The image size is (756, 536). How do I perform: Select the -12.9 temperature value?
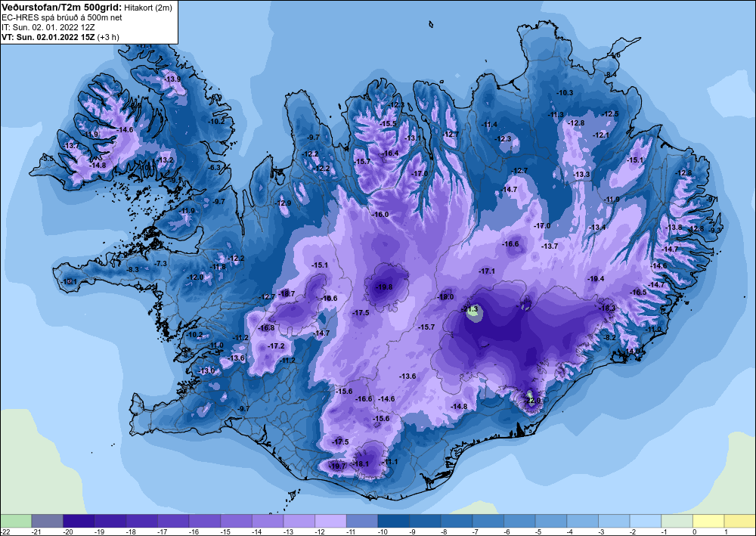283,203
